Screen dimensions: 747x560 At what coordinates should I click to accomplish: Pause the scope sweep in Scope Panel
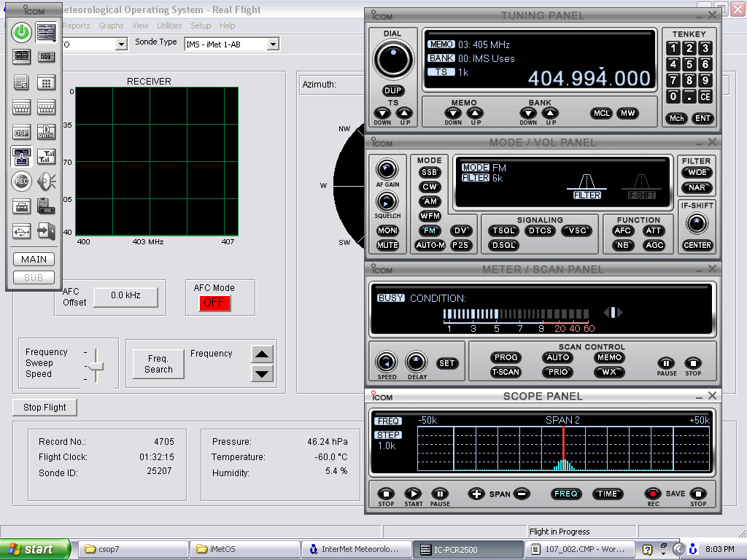tap(440, 494)
